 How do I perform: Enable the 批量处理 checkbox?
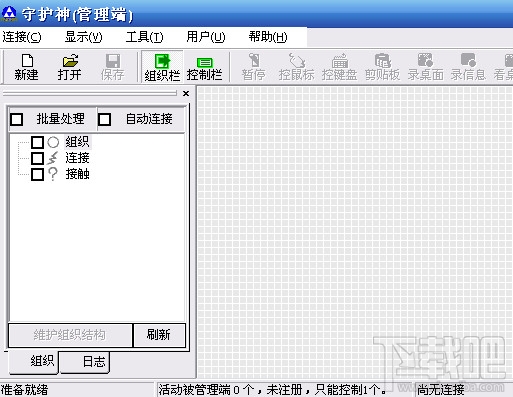click(x=17, y=119)
